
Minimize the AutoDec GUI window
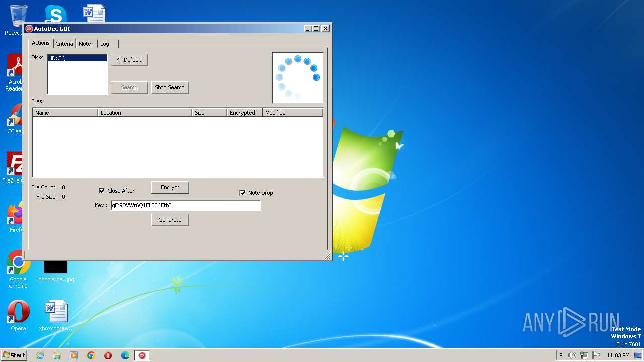point(308,29)
